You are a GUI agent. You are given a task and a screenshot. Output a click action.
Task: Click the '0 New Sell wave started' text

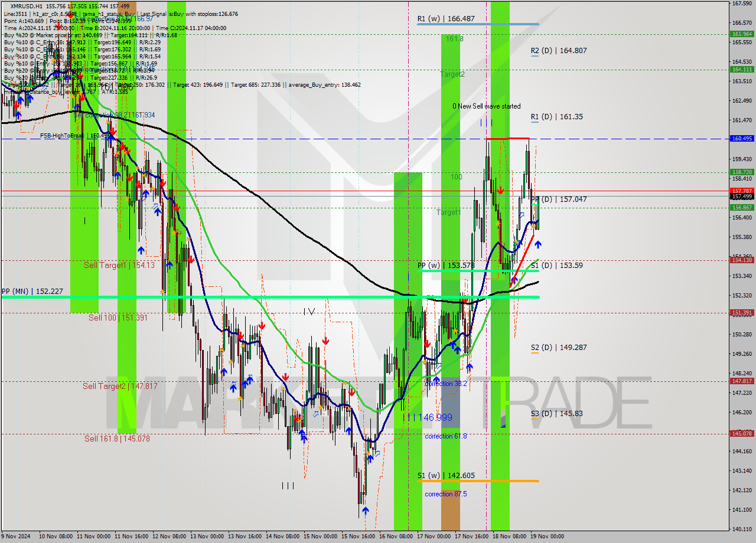[487, 106]
